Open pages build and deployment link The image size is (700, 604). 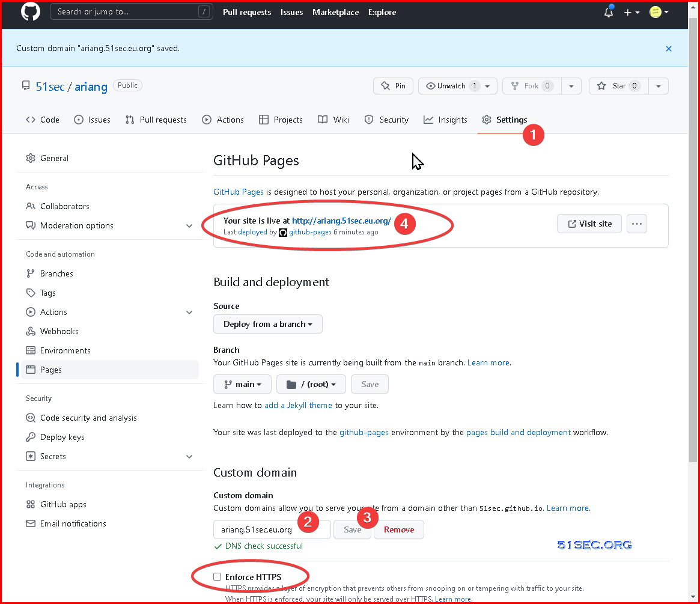click(x=519, y=432)
